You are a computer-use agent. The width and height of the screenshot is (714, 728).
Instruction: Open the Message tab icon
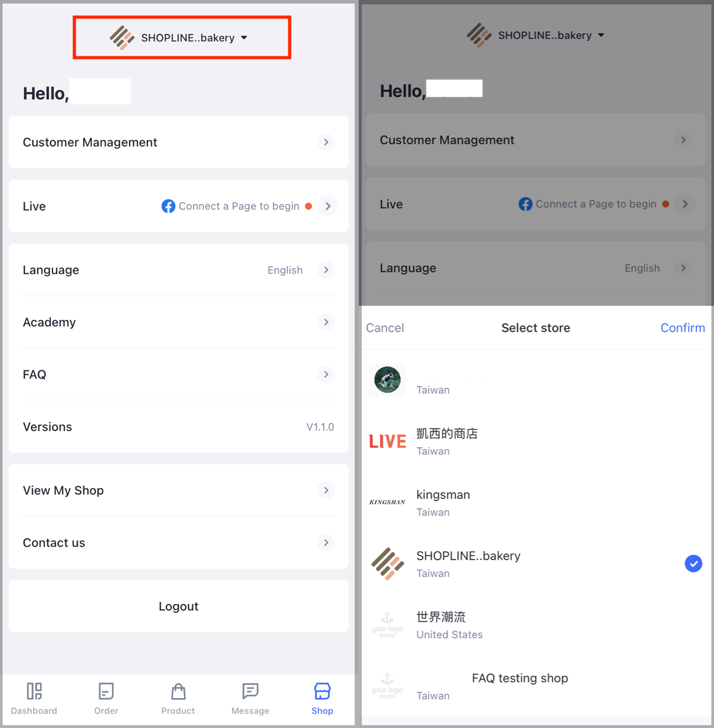click(x=250, y=691)
